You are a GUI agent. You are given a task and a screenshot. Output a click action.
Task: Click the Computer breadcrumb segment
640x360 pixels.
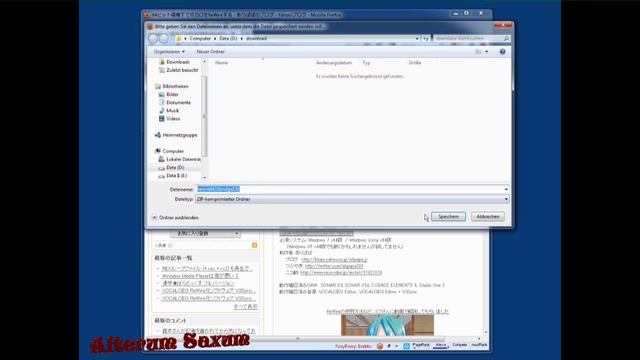tap(200, 38)
